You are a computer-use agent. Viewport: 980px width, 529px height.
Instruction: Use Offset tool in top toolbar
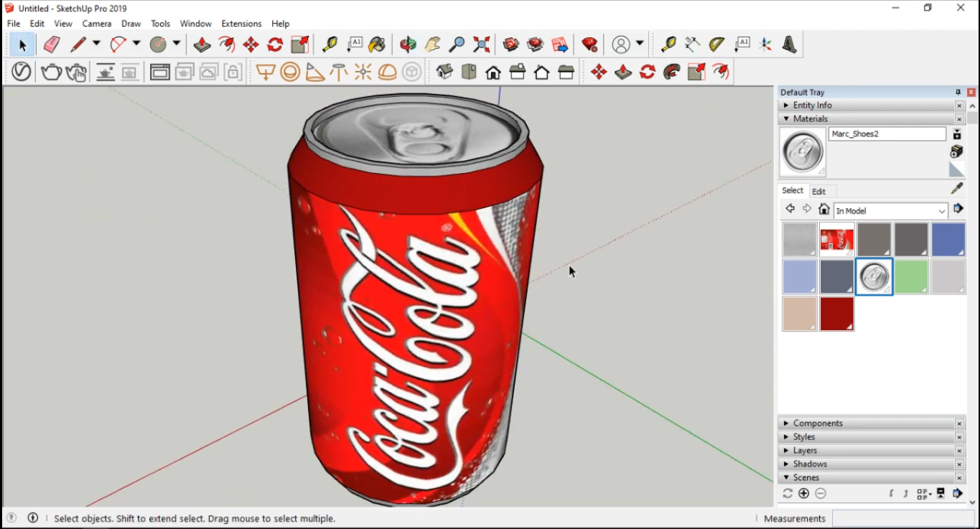click(x=227, y=45)
